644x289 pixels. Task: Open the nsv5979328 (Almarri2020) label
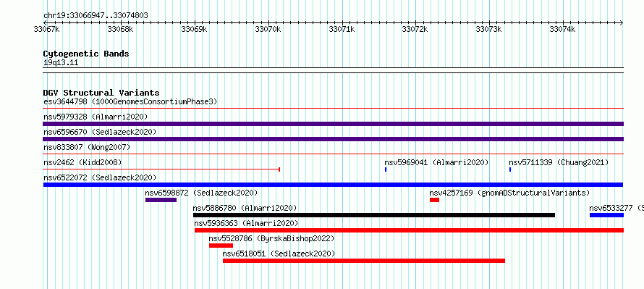click(96, 117)
